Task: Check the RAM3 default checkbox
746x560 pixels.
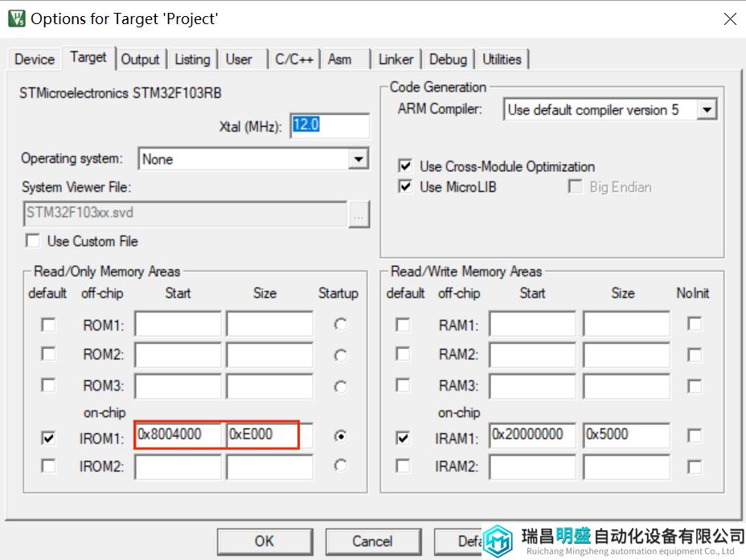Action: click(x=403, y=385)
